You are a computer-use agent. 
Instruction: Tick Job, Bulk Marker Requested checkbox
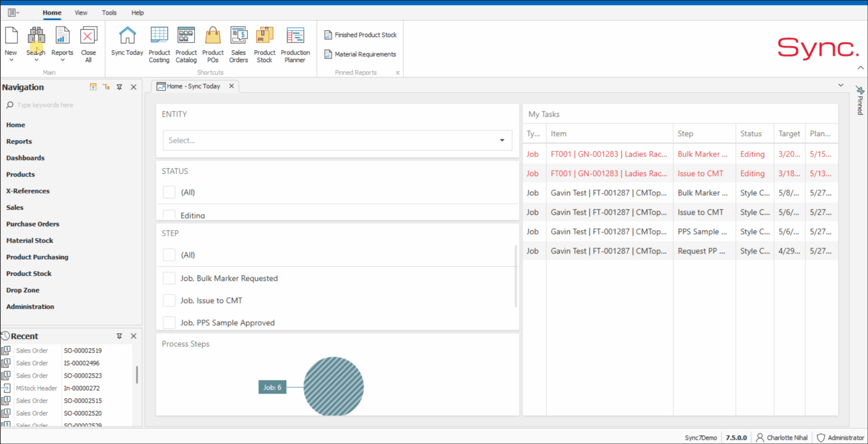tap(169, 278)
